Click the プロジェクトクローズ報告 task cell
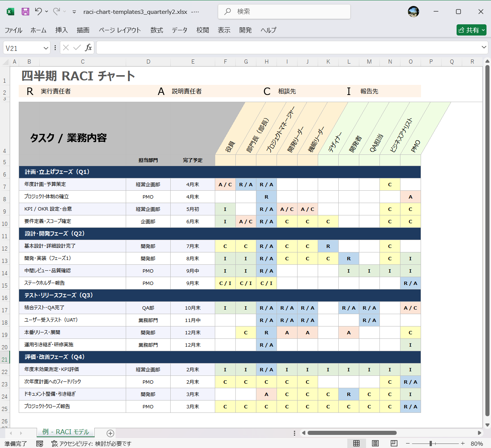491x448 pixels. click(73, 406)
